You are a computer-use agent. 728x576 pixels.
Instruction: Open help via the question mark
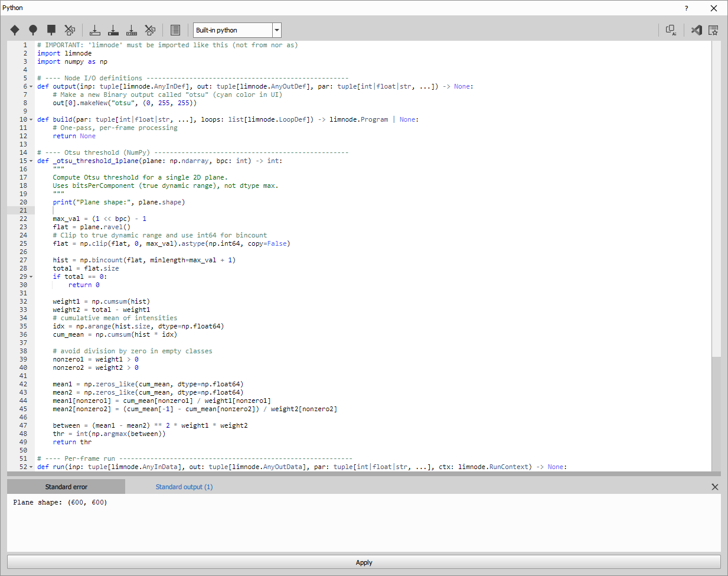tap(686, 8)
